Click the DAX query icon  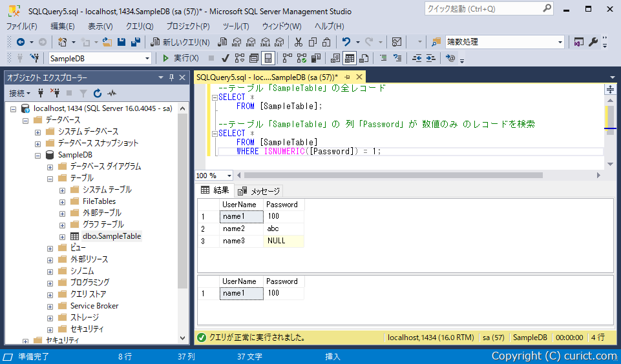(280, 42)
